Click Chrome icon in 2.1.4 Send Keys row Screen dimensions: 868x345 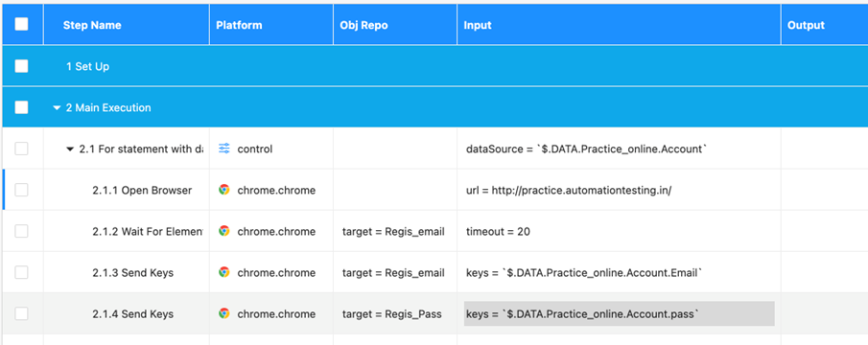[x=224, y=313]
